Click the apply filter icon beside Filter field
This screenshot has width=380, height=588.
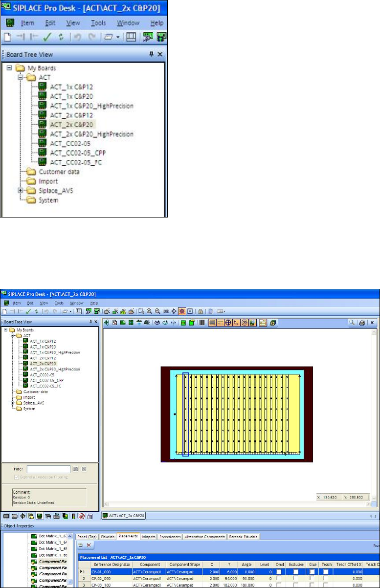click(75, 468)
